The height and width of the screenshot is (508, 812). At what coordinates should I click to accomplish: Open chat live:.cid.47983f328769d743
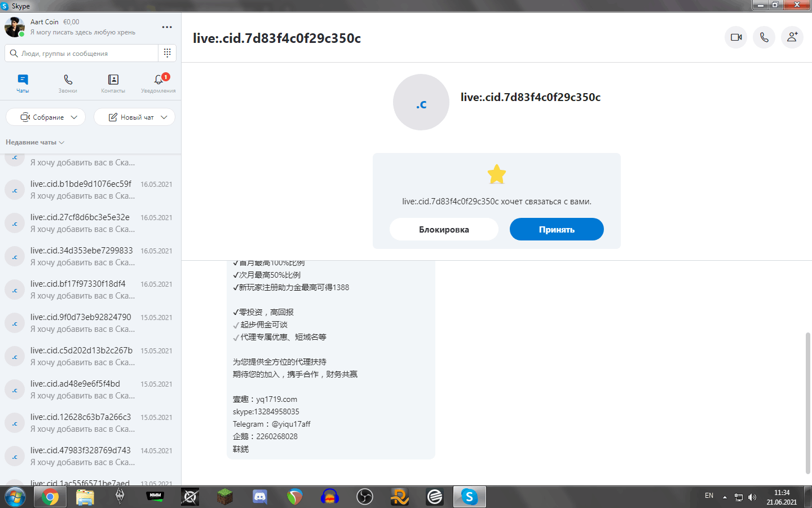coord(90,456)
